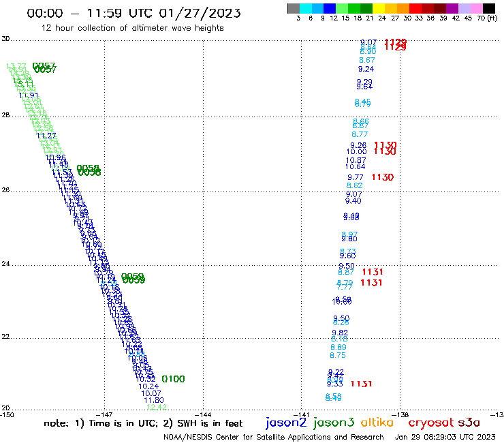Click the 11.27 value on the jason track

(46, 136)
